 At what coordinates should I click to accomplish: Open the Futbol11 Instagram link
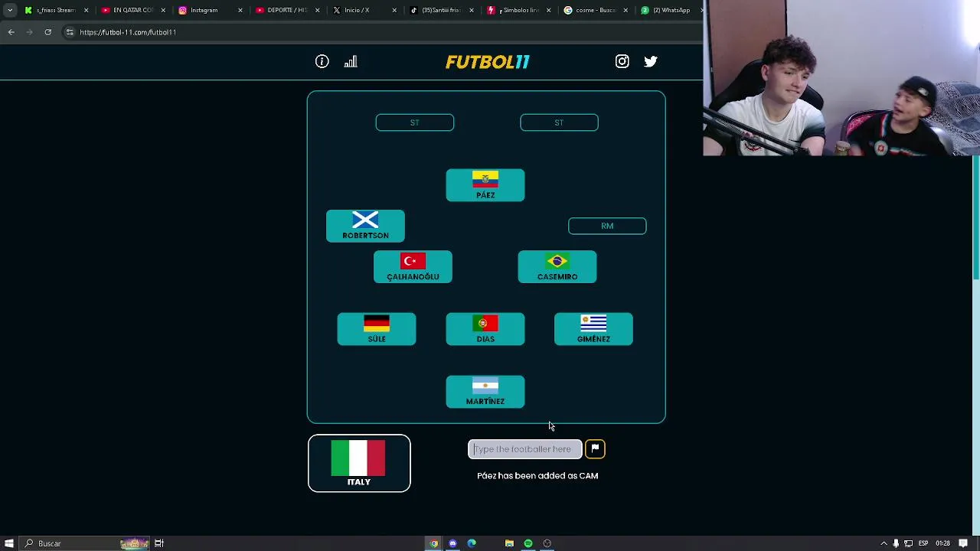point(622,62)
